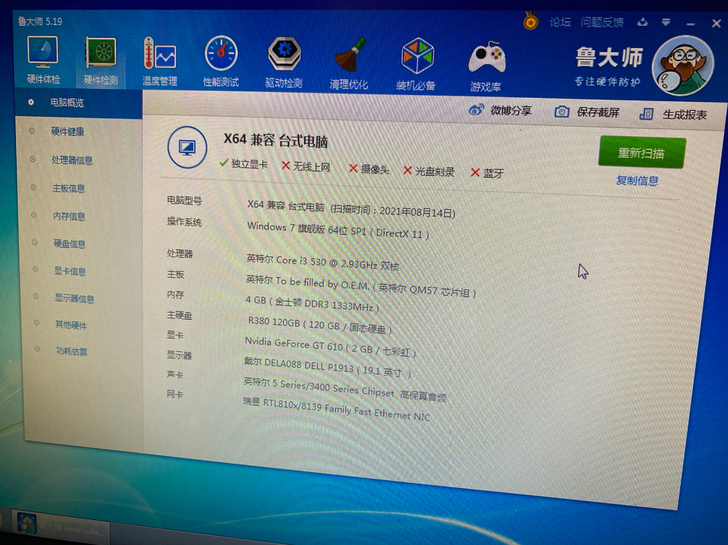This screenshot has height=545, width=728.
Task: Select the 硬件检测 hardware detection icon
Action: point(101,62)
